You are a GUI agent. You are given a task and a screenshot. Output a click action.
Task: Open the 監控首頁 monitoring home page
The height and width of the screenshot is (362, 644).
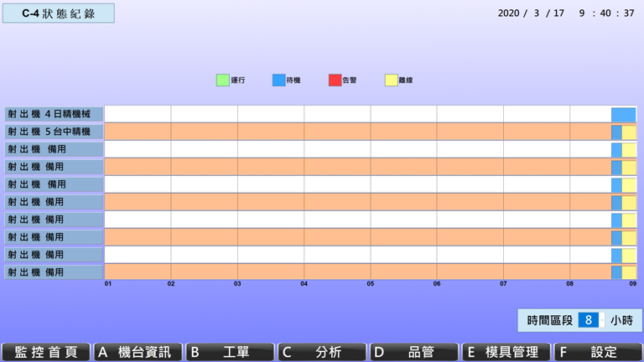46,352
